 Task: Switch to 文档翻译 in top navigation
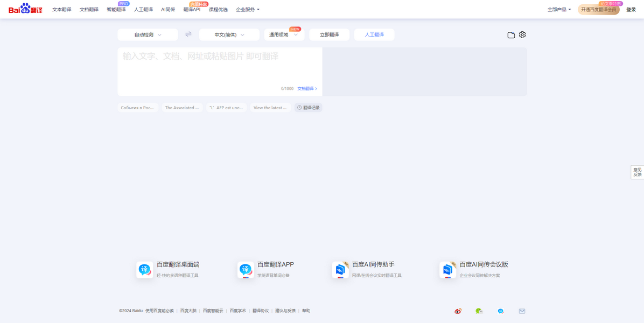[x=89, y=10]
